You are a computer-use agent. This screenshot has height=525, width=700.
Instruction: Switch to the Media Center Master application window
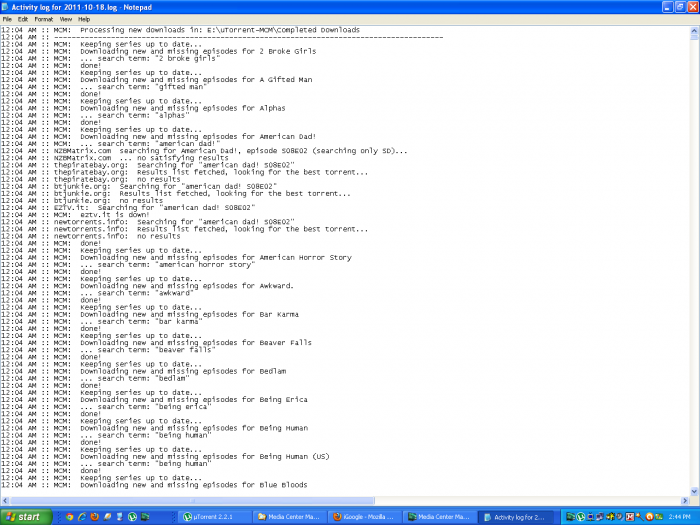click(x=440, y=517)
